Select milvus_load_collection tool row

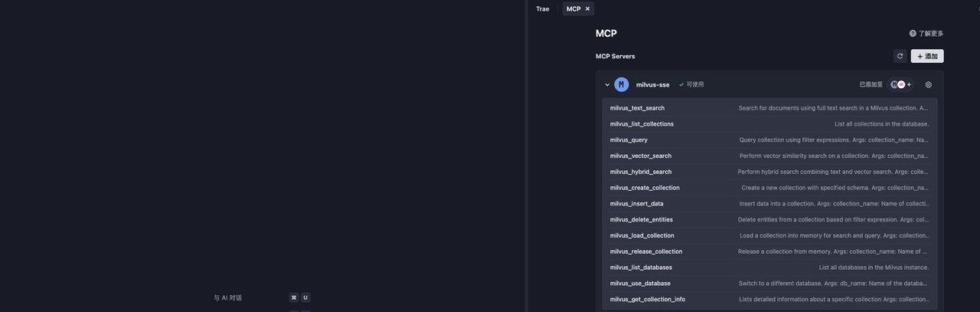pos(769,235)
